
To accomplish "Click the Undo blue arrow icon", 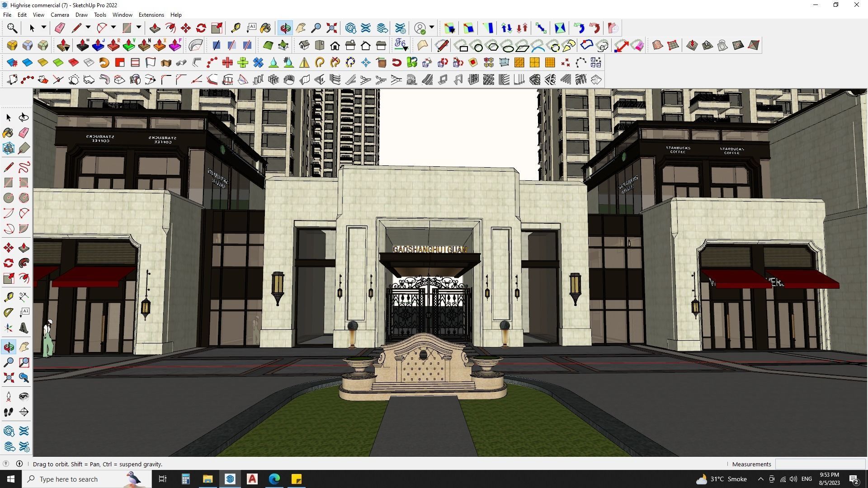I will [x=579, y=28].
